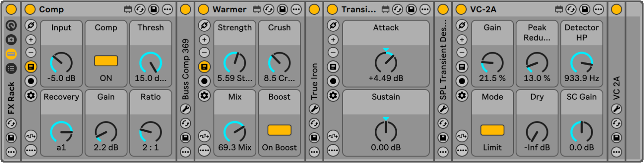Click the Recovery value a1
This screenshot has height=163, width=644.
click(61, 147)
